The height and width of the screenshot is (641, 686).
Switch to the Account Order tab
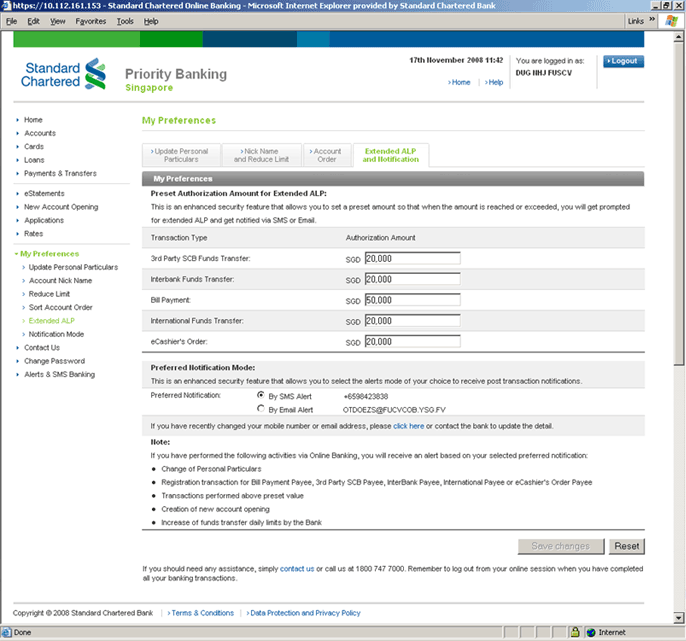(327, 155)
